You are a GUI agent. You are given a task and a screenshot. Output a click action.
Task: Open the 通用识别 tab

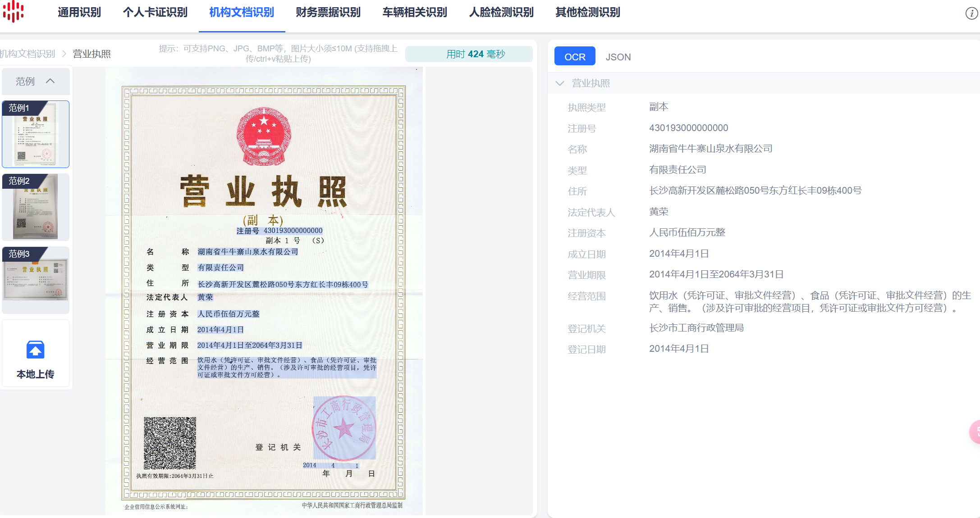click(x=79, y=13)
